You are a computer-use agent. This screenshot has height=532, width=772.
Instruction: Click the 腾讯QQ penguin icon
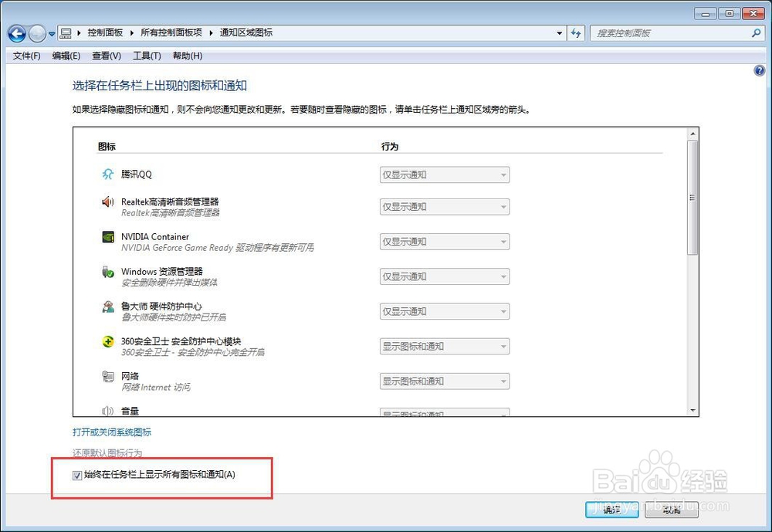tap(107, 174)
